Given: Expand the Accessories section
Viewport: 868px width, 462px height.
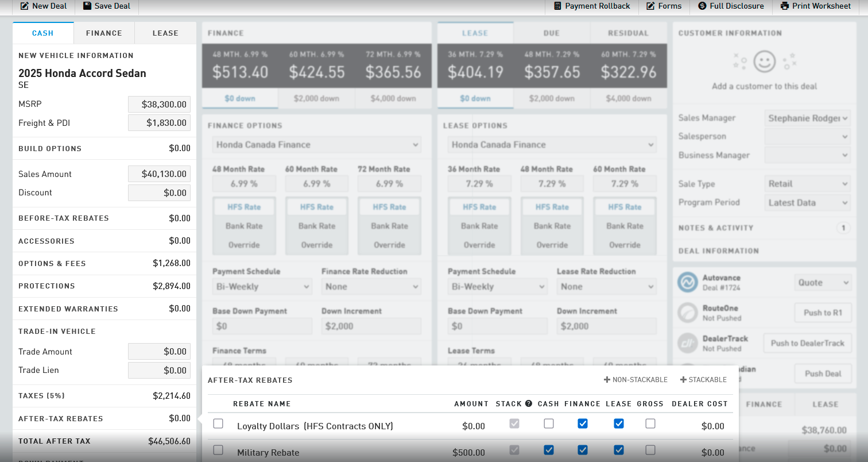Looking at the screenshot, I should point(104,241).
